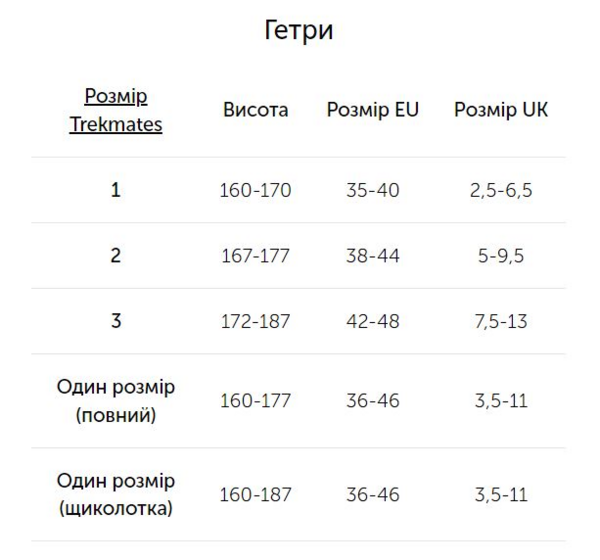The width and height of the screenshot is (600, 560).
Task: Click the UK size cell 7,5-13
Action: [x=501, y=321]
